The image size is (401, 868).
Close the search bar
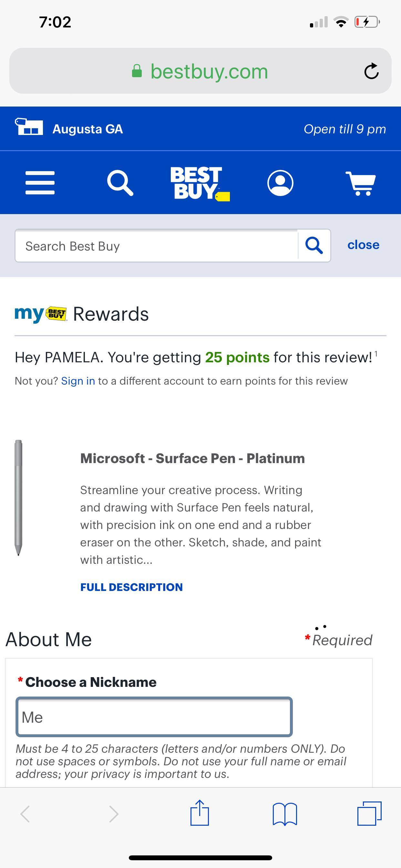coord(363,245)
